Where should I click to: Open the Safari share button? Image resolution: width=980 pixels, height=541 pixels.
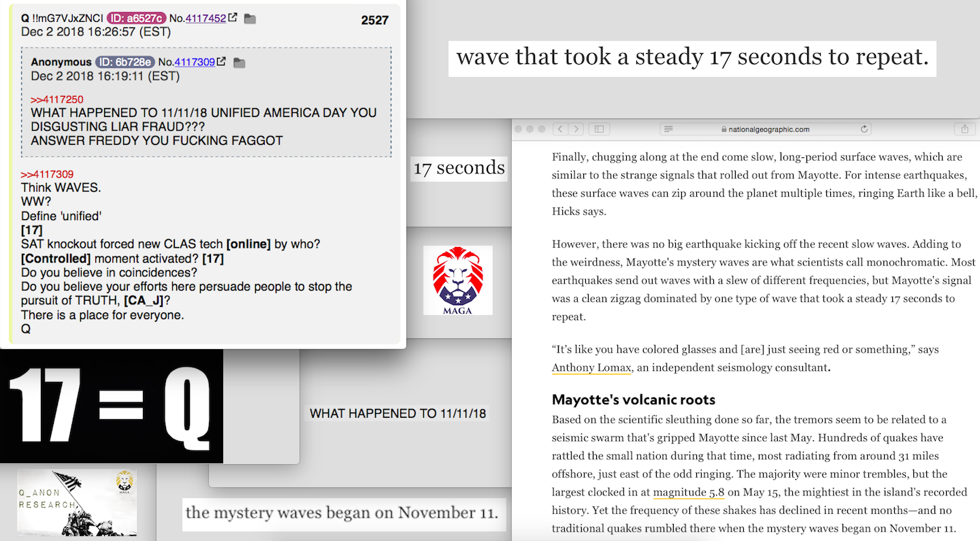pyautogui.click(x=964, y=129)
